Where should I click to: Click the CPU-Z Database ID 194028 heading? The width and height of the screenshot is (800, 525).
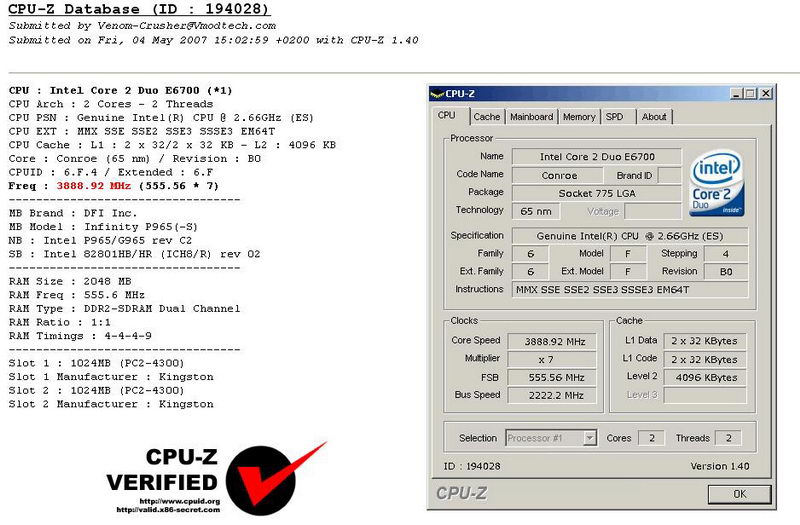pos(138,9)
